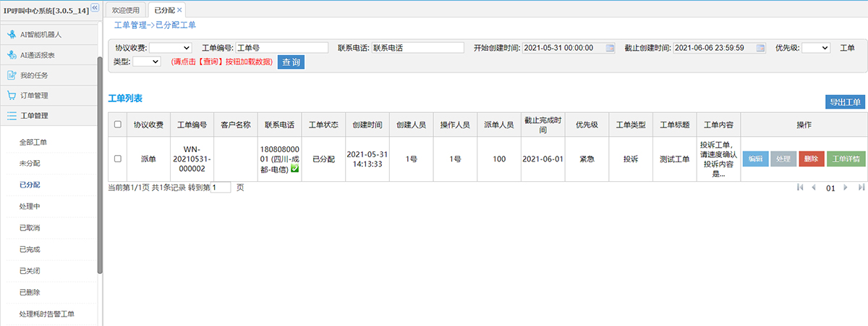Click the green check mark beside phone number
Image resolution: width=868 pixels, height=326 pixels.
pos(294,170)
